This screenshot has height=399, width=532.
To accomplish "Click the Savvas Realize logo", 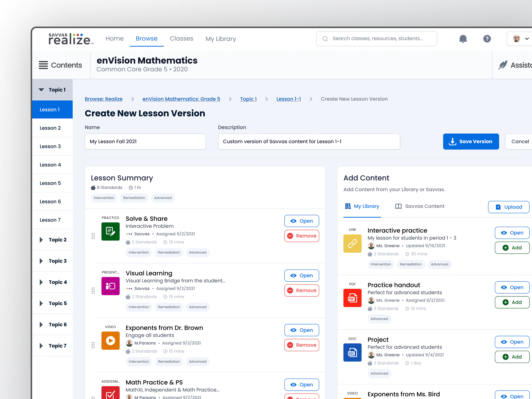I will (x=71, y=39).
